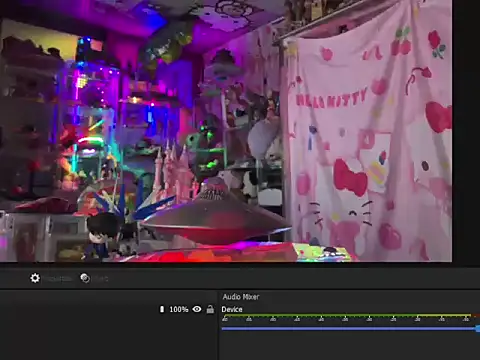
Task: Select the Device audio source label
Action: [x=232, y=309]
